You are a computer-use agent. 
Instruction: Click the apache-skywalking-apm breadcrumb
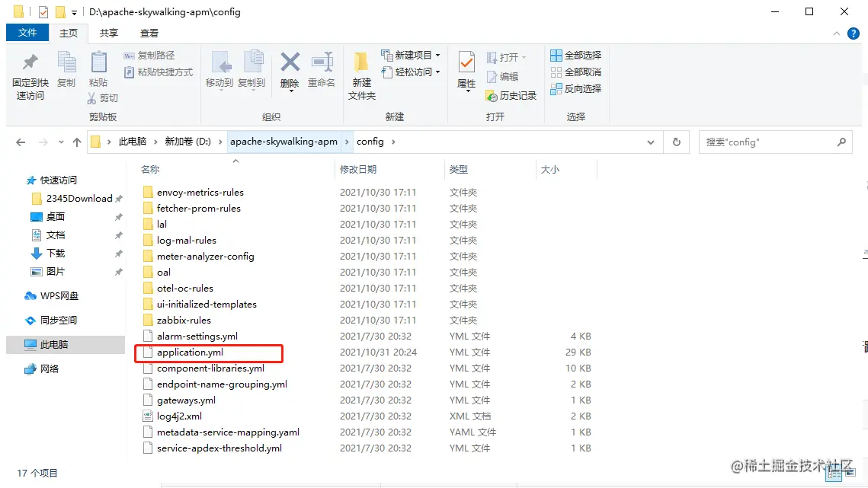[283, 142]
